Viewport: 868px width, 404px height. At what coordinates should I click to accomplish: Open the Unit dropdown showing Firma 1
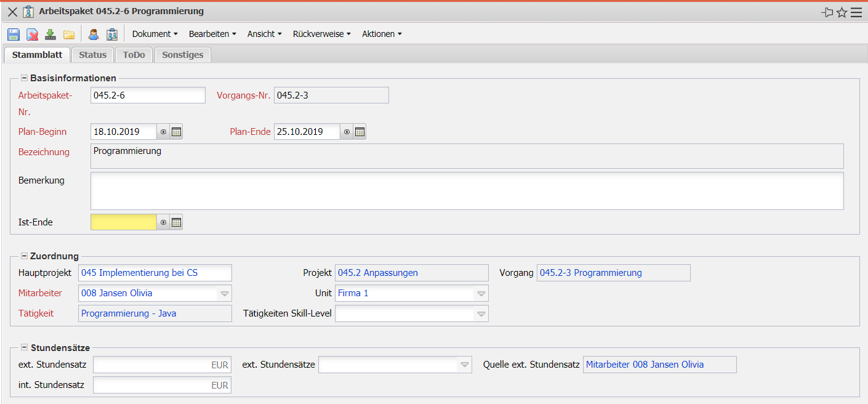click(x=481, y=294)
